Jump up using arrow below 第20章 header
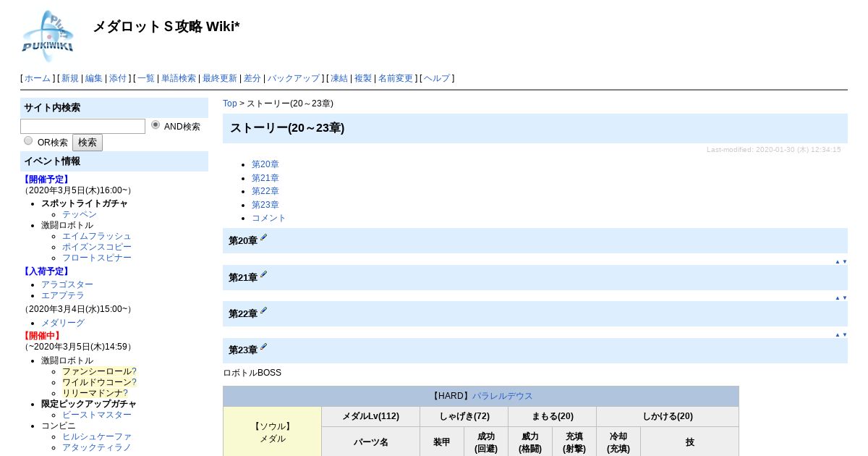868x456 pixels. pos(838,262)
